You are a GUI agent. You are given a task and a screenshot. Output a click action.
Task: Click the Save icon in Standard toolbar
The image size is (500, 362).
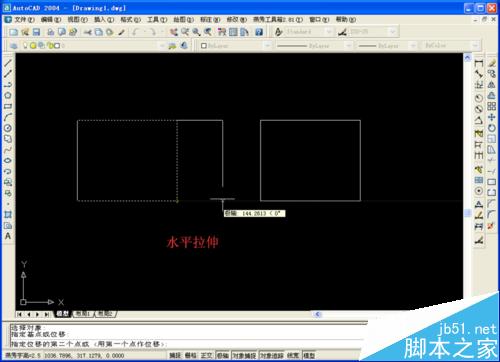pos(36,32)
